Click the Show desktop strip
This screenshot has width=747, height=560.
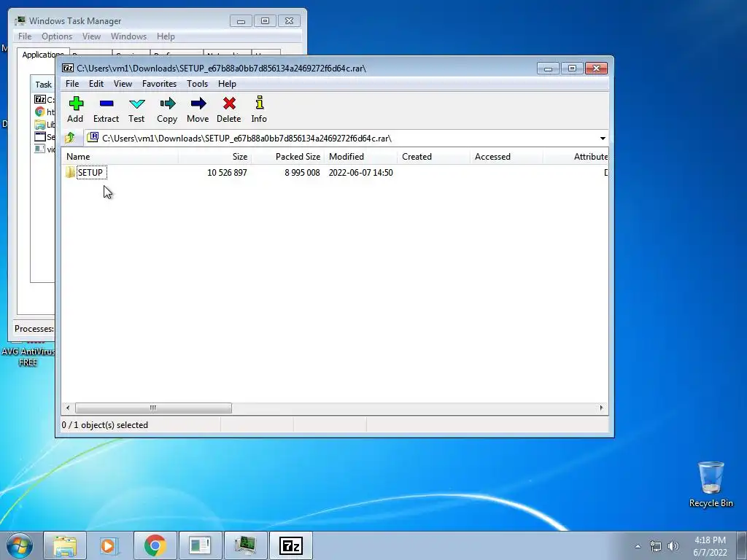[741, 545]
